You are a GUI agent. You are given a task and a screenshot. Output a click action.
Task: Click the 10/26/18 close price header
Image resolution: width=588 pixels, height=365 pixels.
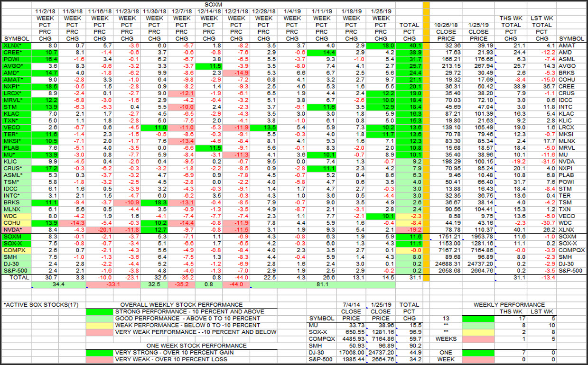(x=445, y=25)
